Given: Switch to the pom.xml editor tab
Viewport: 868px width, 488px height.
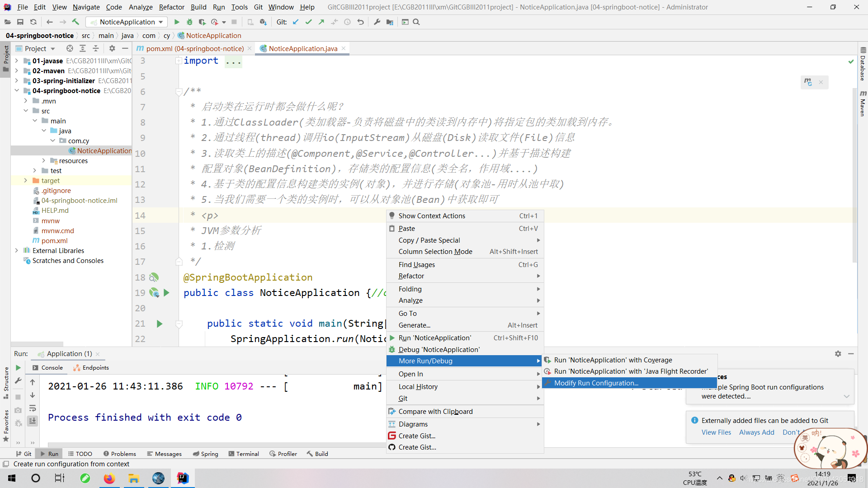Looking at the screenshot, I should tap(194, 48).
